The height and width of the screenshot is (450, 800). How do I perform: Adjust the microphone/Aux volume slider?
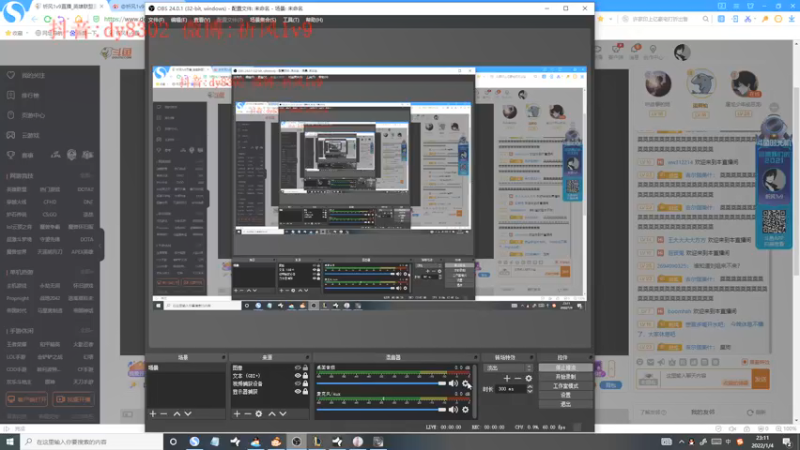[x=381, y=409]
